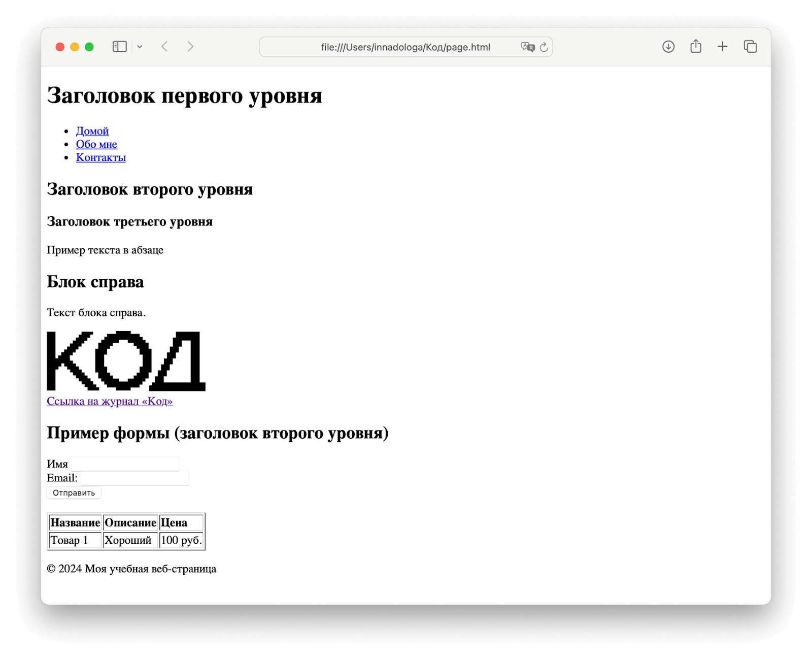Close the window with red button
The height and width of the screenshot is (659, 812).
pyautogui.click(x=60, y=47)
